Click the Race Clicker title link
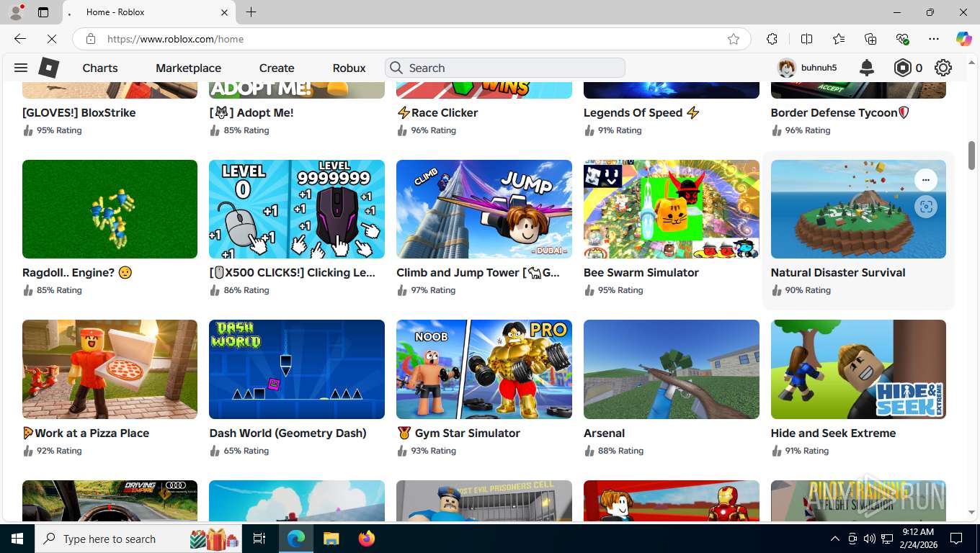Viewport: 980px width, 553px height. pos(437,112)
